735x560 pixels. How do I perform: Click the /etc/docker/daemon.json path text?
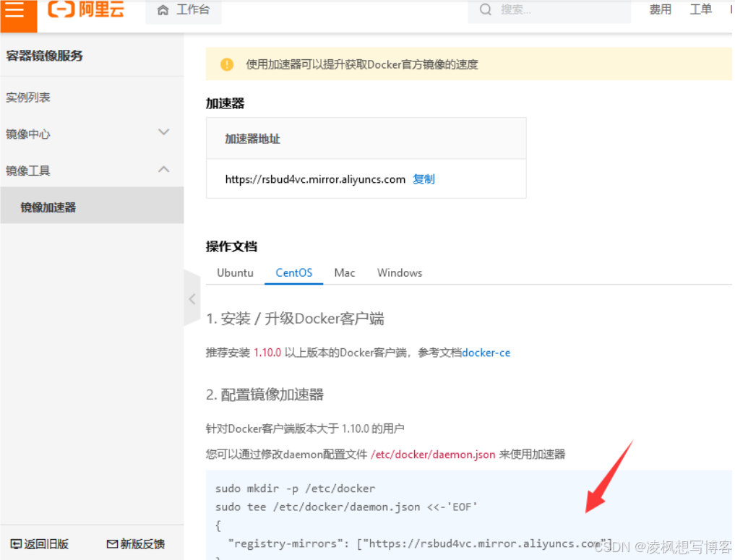pos(433,455)
